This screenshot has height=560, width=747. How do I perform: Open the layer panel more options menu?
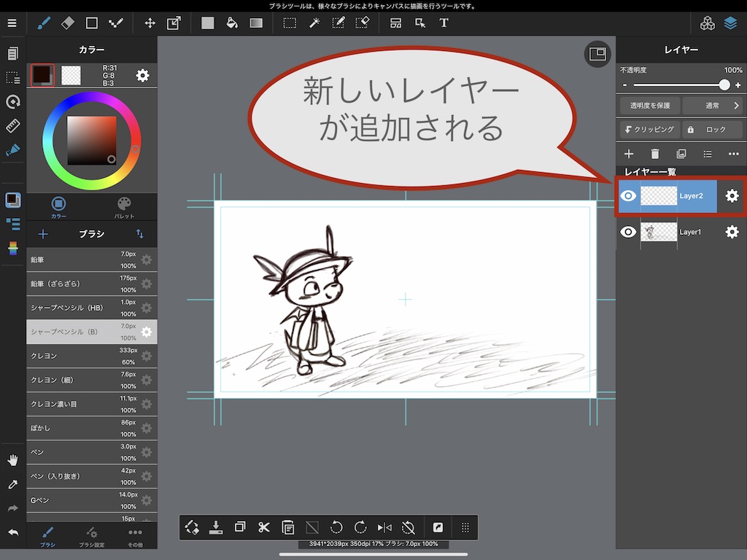coord(733,154)
